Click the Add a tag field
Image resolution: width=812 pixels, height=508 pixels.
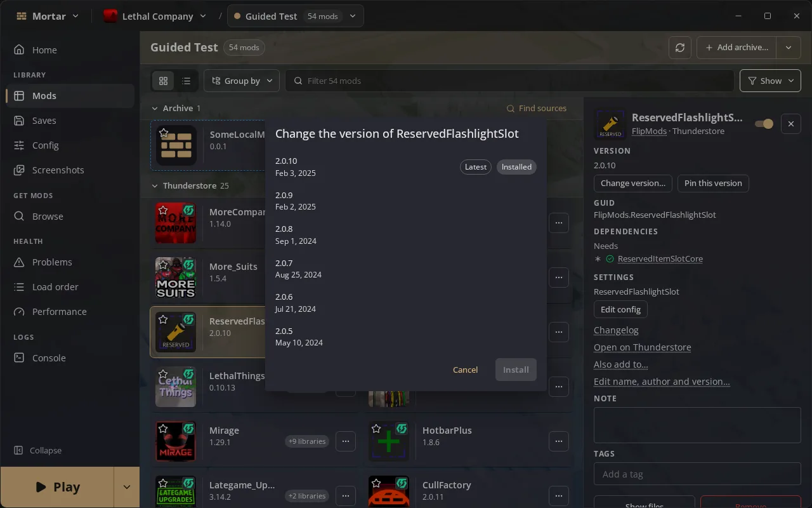point(697,474)
